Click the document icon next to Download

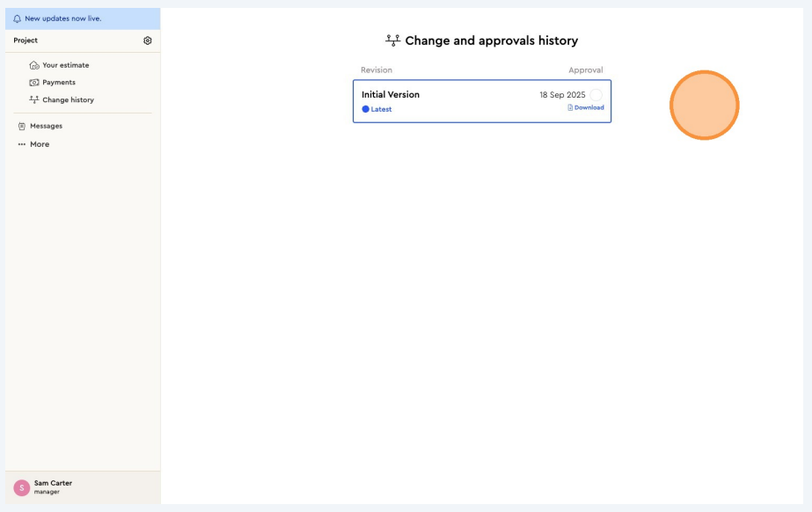pos(570,107)
